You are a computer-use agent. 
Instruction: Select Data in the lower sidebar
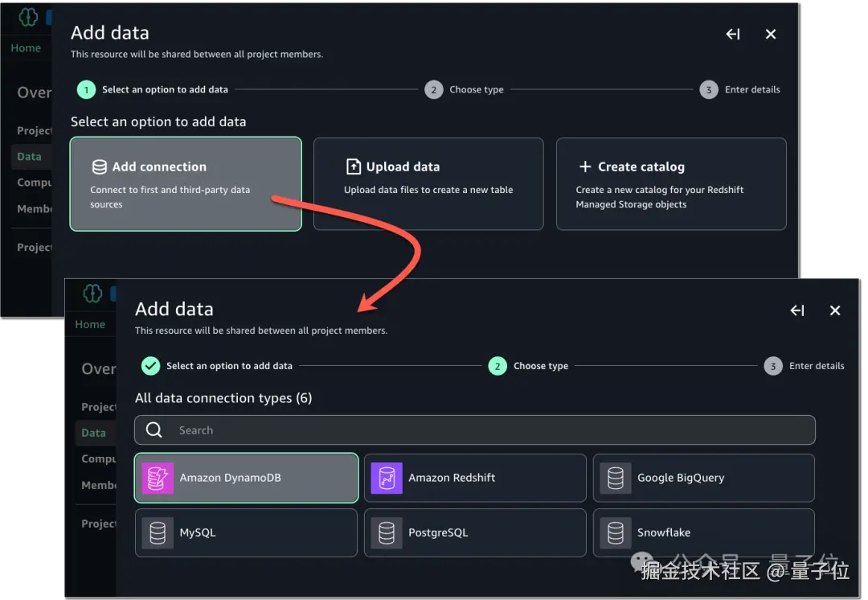[x=93, y=433]
